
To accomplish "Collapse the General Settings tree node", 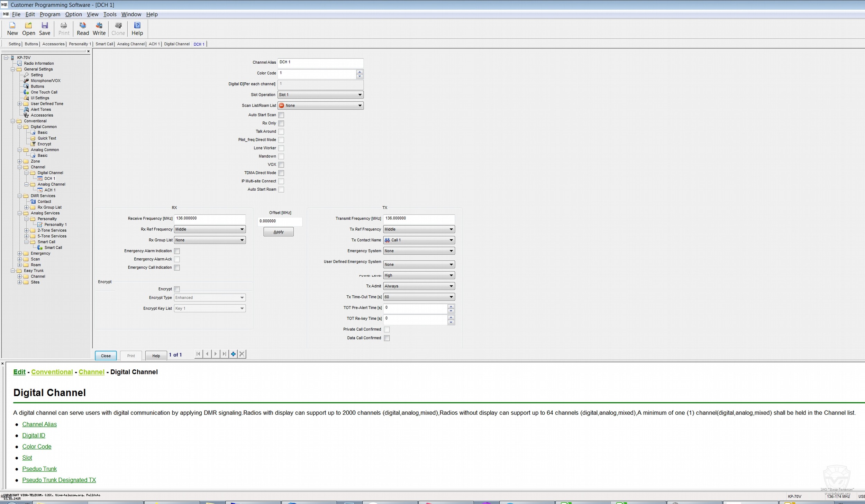I will point(13,69).
